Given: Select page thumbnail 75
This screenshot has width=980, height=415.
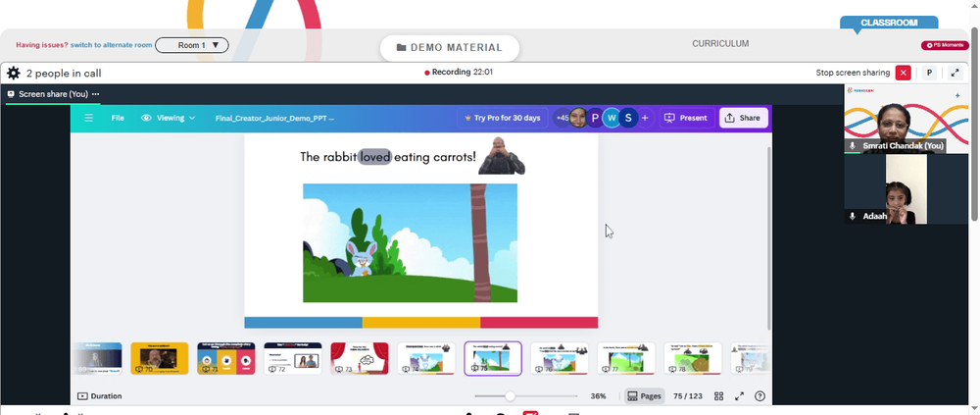Looking at the screenshot, I should [493, 359].
